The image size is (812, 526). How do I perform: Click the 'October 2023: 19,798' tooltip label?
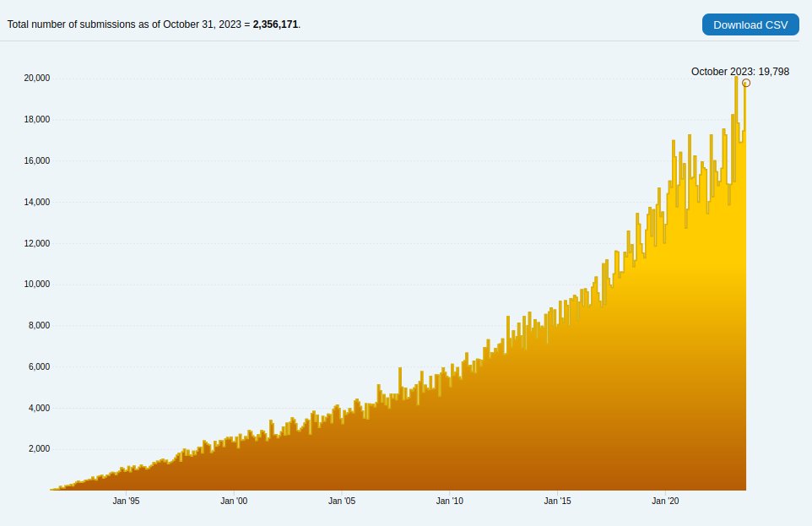pyautogui.click(x=740, y=72)
